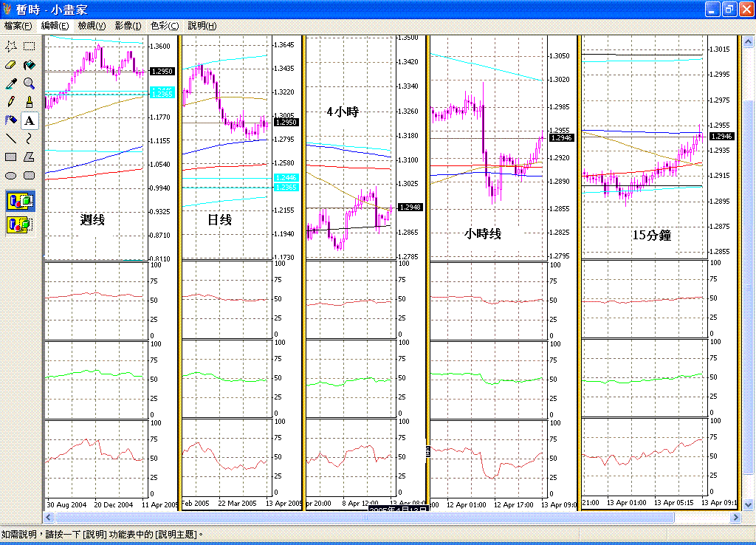Choose the Eraser tool

point(11,65)
